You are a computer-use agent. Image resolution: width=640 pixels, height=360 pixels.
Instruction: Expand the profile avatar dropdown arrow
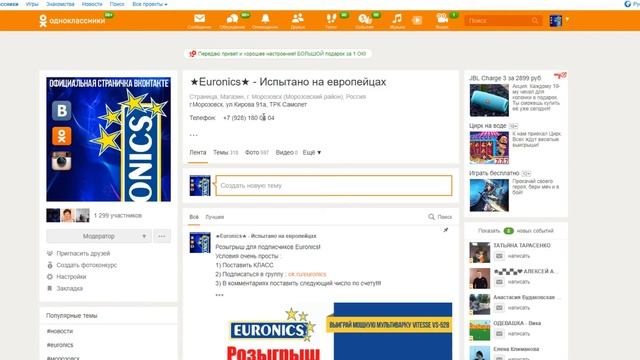(x=567, y=19)
